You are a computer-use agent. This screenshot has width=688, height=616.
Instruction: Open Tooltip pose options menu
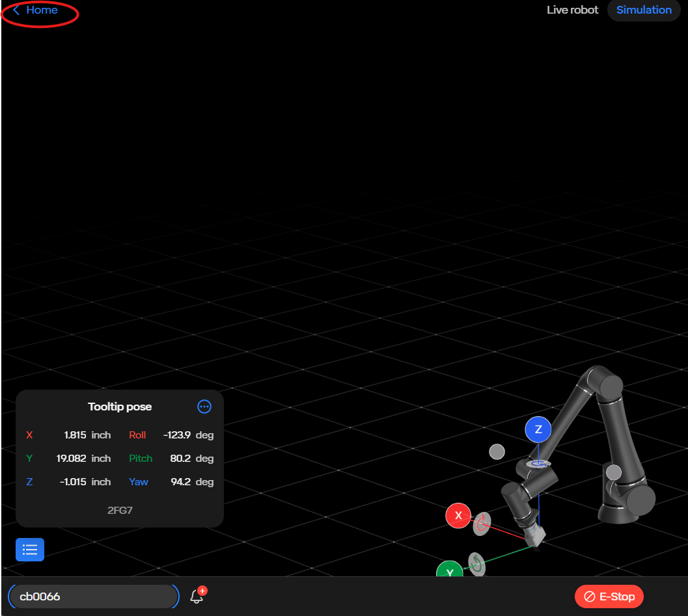204,407
